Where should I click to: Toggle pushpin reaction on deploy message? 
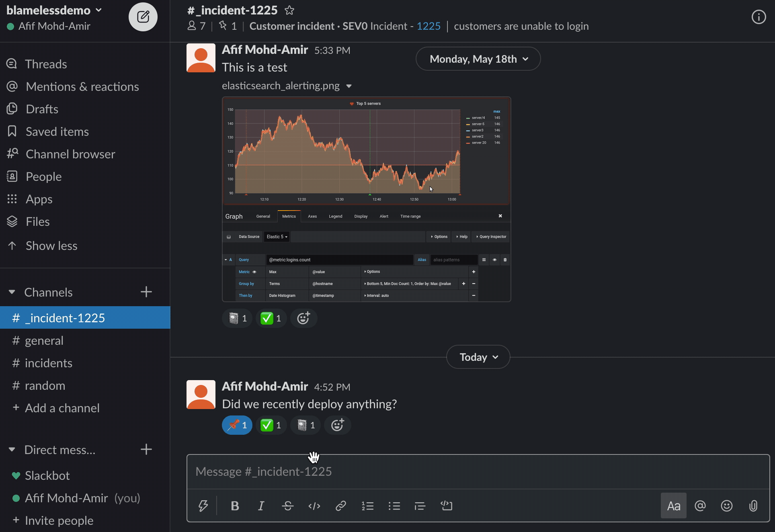tap(237, 425)
